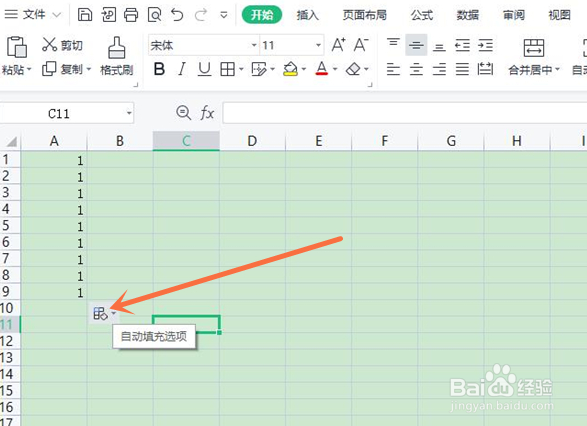
Task: Expand the font color dropdown arrow
Action: (x=335, y=69)
